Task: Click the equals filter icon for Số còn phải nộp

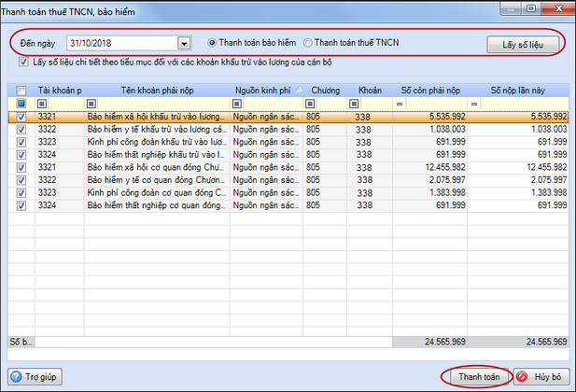Action: point(400,105)
